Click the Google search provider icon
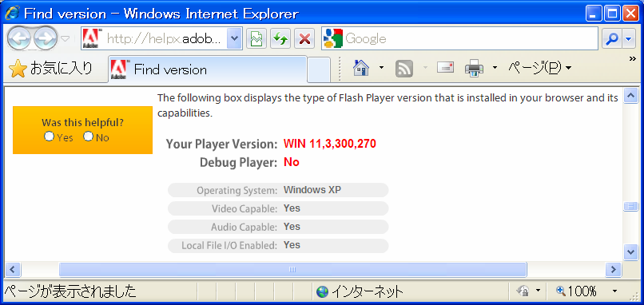Viewport: 644px width, 305px height. 333,39
